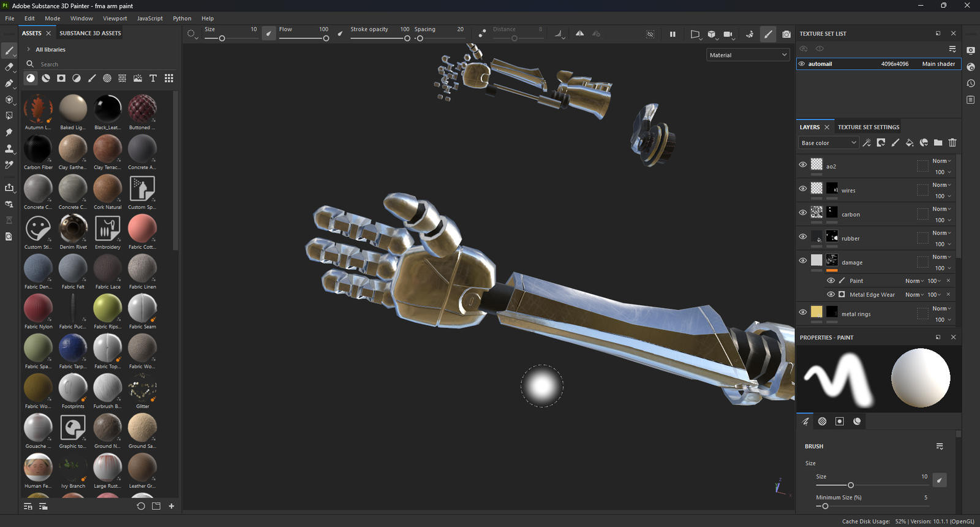Add a folder group in Layers
The image size is (980, 527).
pos(938,143)
